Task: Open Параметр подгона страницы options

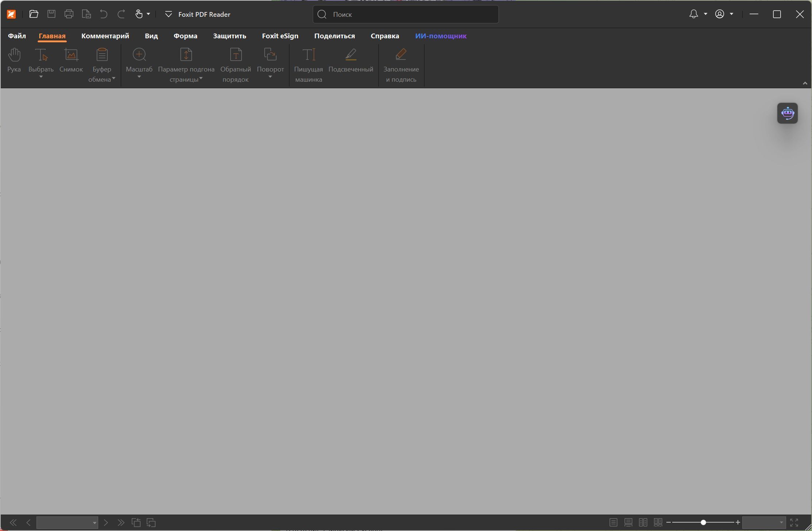Action: (x=186, y=65)
